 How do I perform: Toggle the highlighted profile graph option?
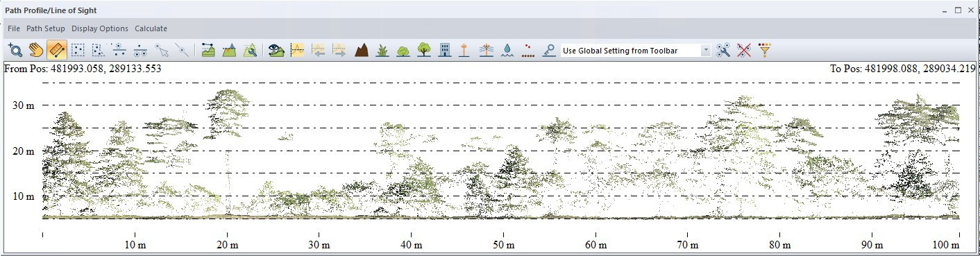coord(298,50)
